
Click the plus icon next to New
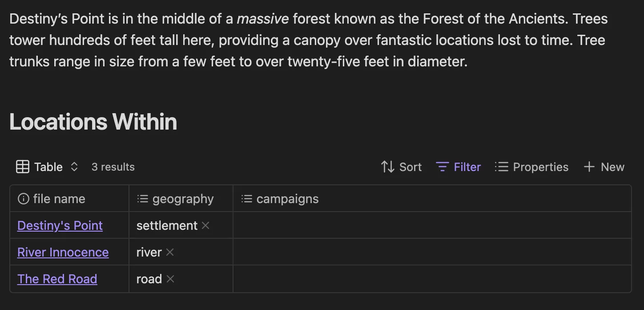(588, 167)
